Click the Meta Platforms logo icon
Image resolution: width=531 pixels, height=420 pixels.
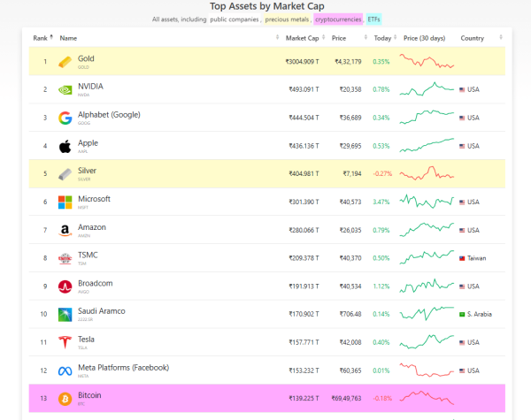click(x=65, y=371)
